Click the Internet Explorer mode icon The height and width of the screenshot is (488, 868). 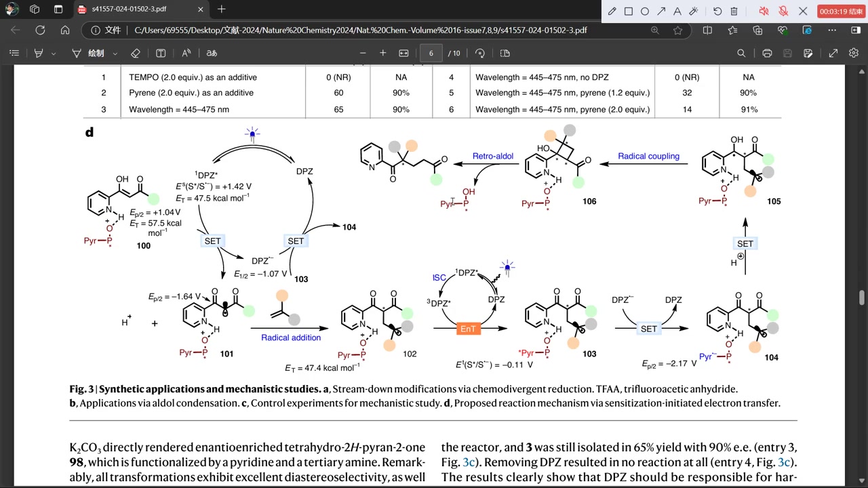click(807, 30)
